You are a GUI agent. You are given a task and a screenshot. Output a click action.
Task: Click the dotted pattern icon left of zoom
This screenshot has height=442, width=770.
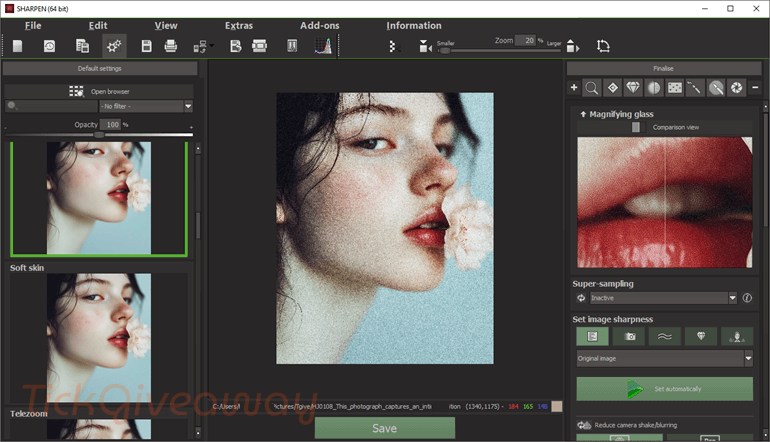393,47
